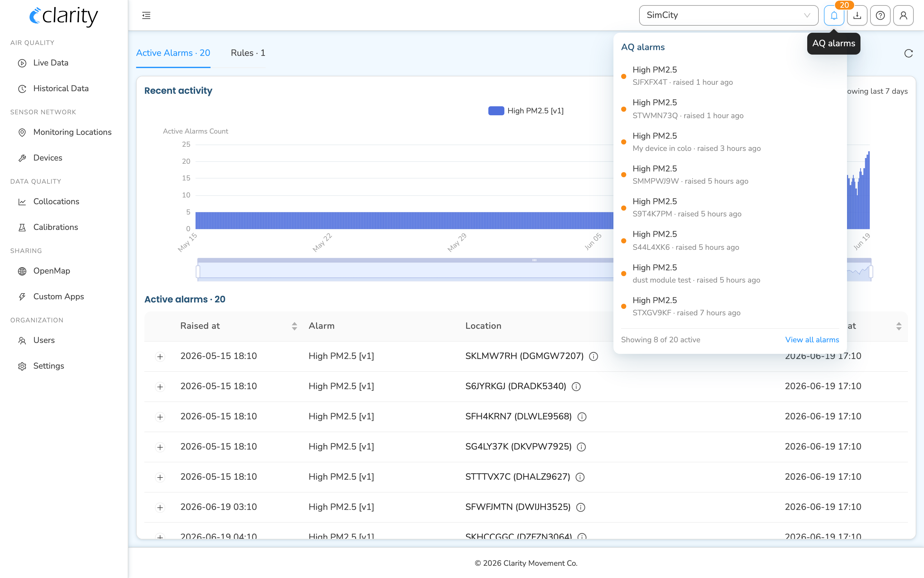
Task: Grab the left chart zoom slider handle
Action: 198,272
